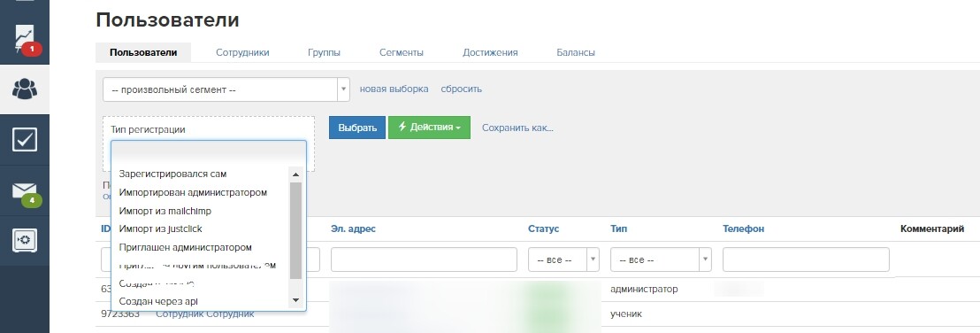The width and height of the screenshot is (980, 333).
Task: Switch to the Группы tab
Action: point(324,52)
